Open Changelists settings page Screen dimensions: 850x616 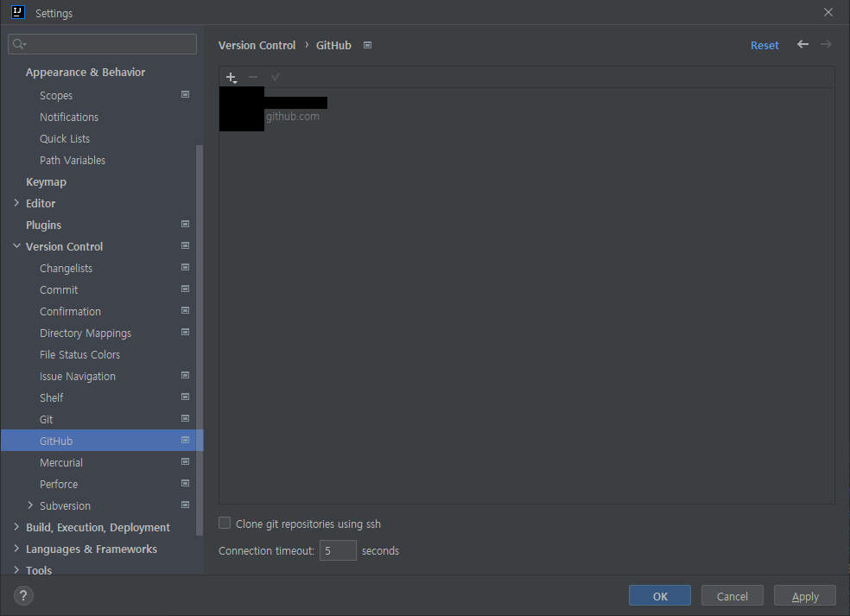click(66, 269)
